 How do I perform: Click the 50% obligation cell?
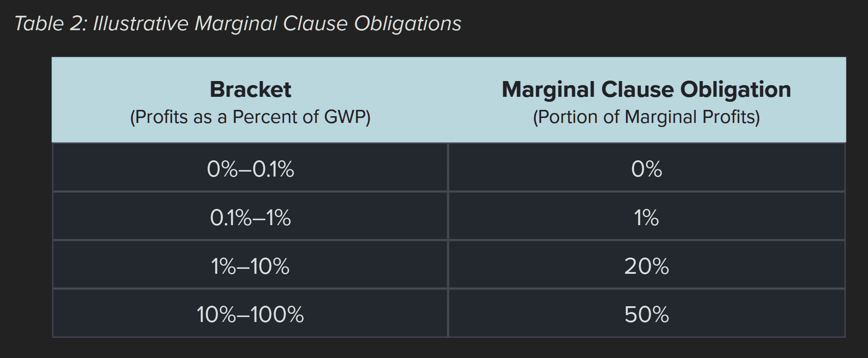647,313
